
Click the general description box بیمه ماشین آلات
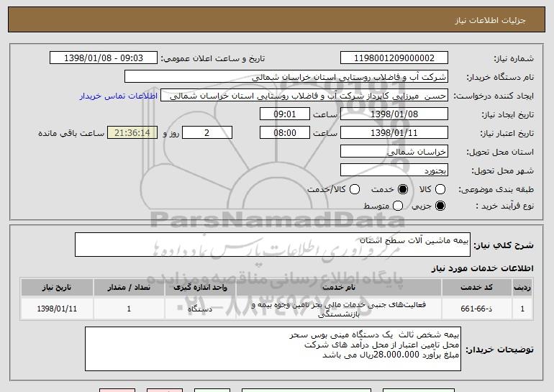coord(273,245)
